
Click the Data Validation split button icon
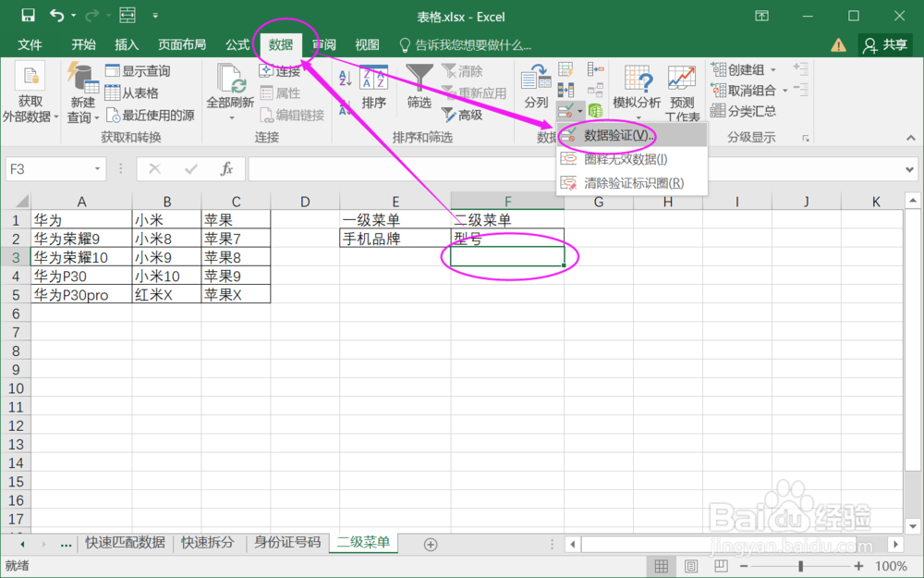click(x=565, y=110)
